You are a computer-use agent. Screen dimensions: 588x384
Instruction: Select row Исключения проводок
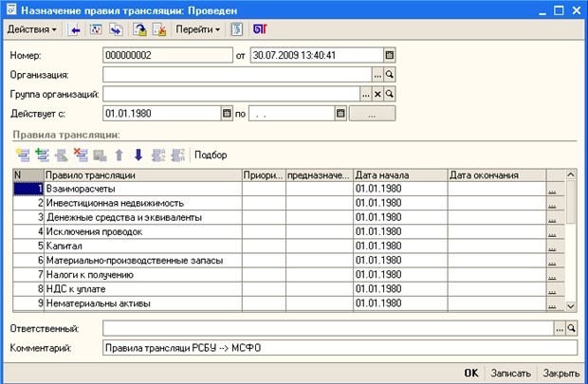pyautogui.click(x=288, y=231)
